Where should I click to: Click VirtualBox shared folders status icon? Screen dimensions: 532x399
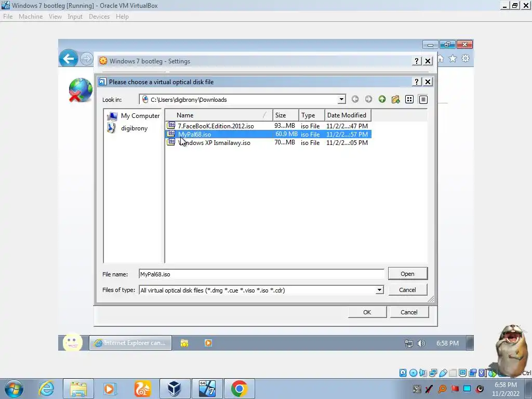coord(453,373)
